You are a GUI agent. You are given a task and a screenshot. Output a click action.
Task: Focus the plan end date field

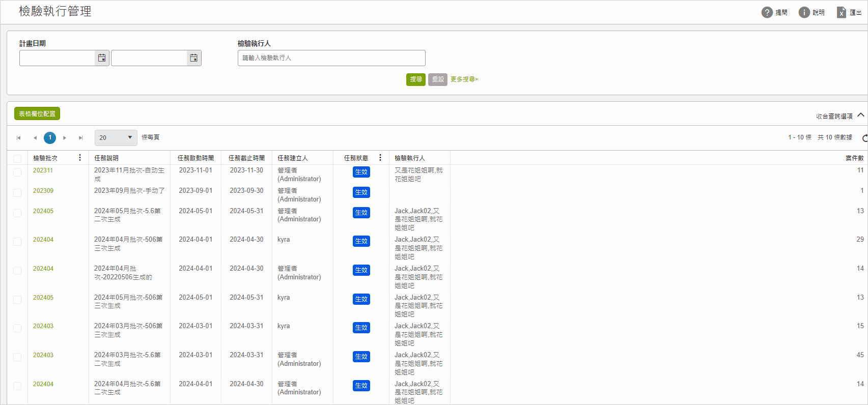click(x=149, y=58)
